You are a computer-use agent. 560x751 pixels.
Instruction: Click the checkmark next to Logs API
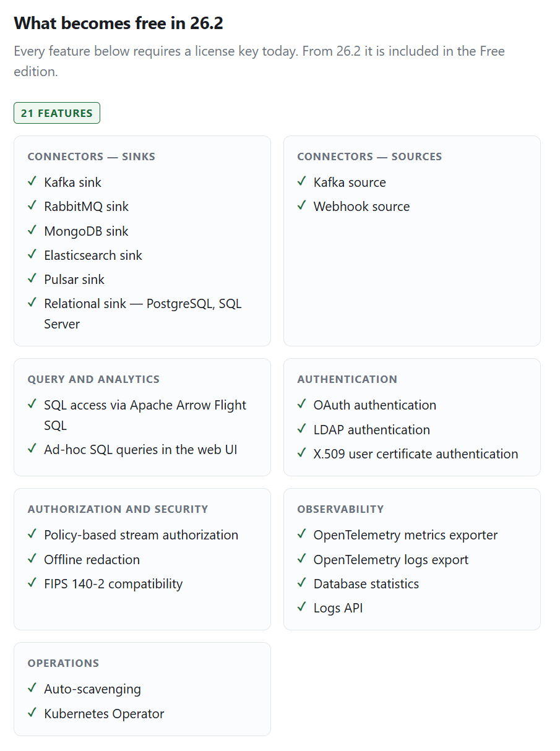click(302, 607)
